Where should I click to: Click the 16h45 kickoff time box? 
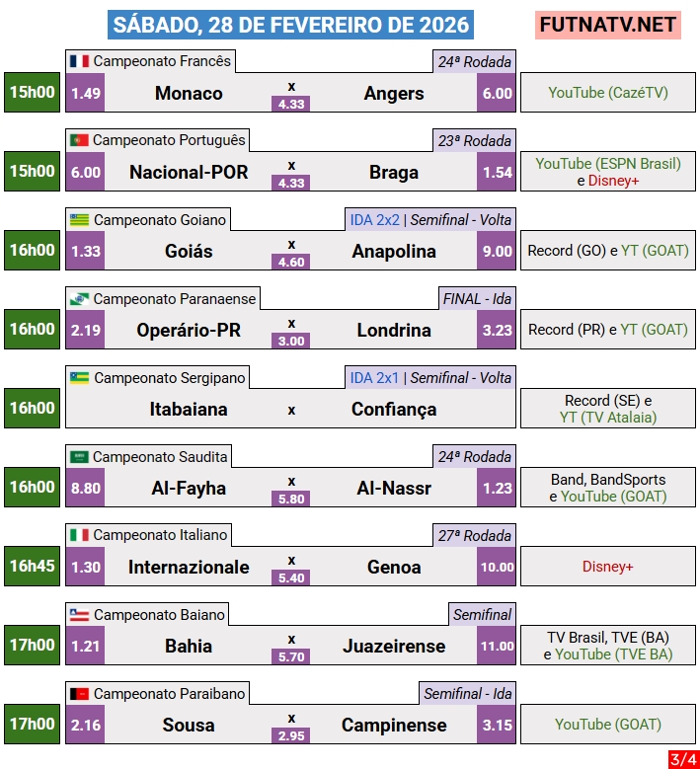click(33, 567)
